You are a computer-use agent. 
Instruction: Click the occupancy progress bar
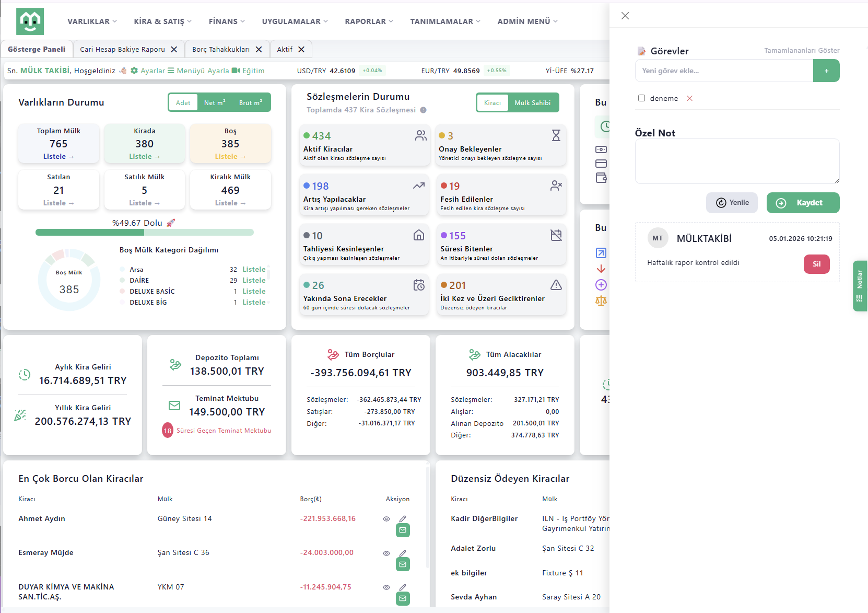coord(144,232)
